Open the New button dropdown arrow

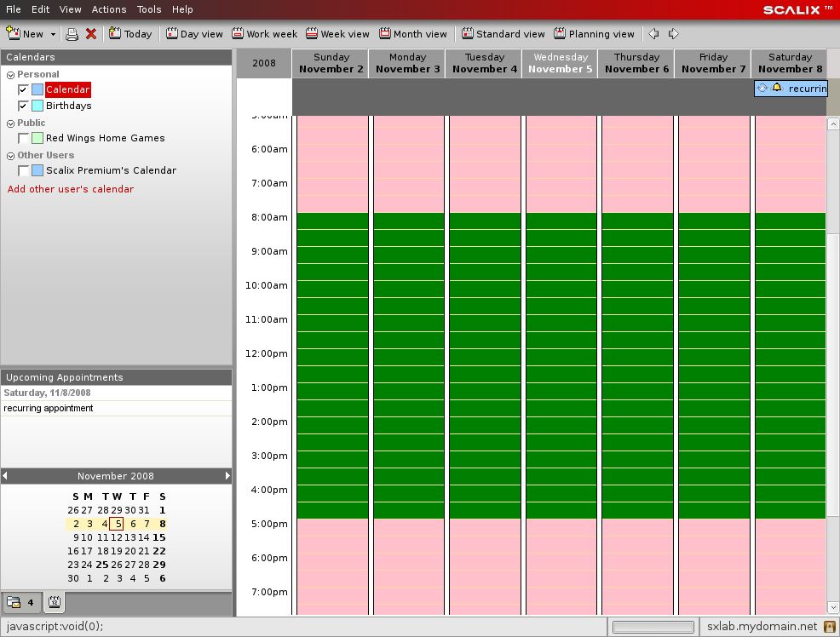click(53, 34)
